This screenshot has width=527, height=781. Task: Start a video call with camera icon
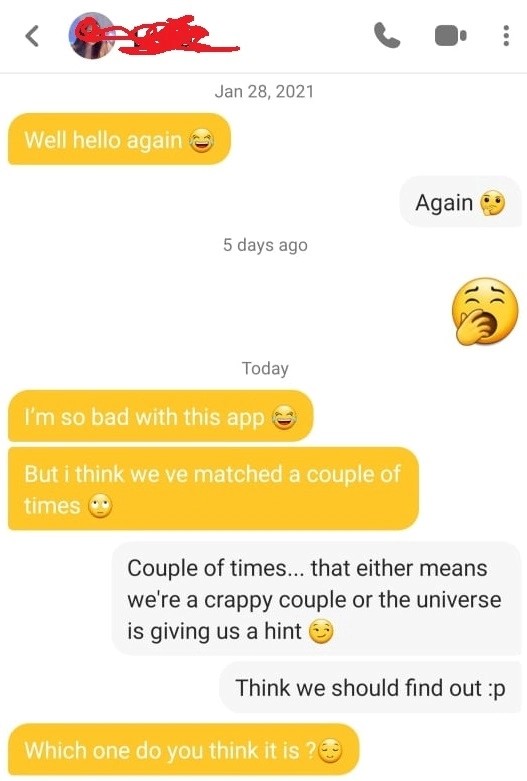450,36
